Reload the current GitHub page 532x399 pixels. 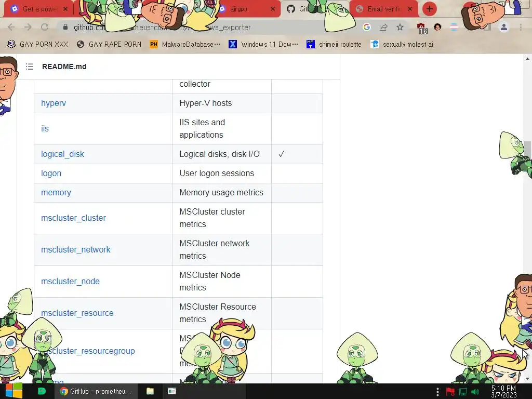click(45, 27)
